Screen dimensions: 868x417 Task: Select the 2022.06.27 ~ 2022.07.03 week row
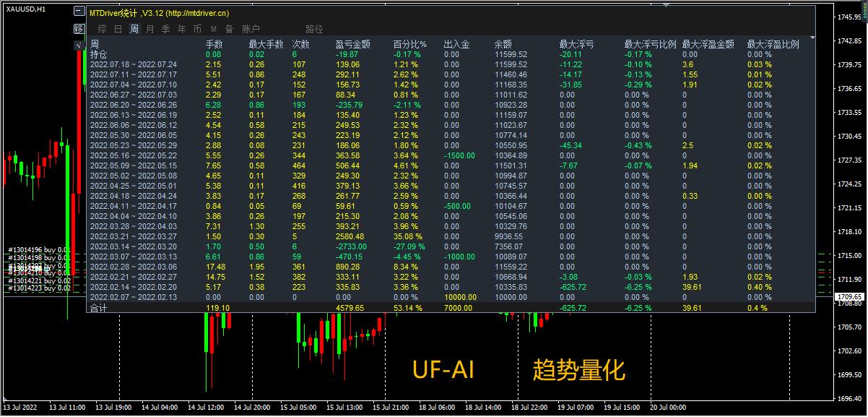(451, 95)
